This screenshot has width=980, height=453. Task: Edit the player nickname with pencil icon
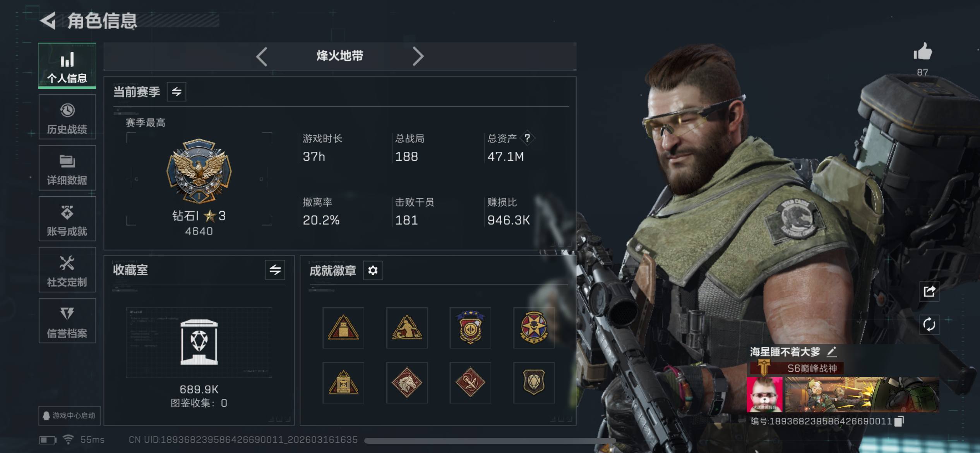[832, 352]
